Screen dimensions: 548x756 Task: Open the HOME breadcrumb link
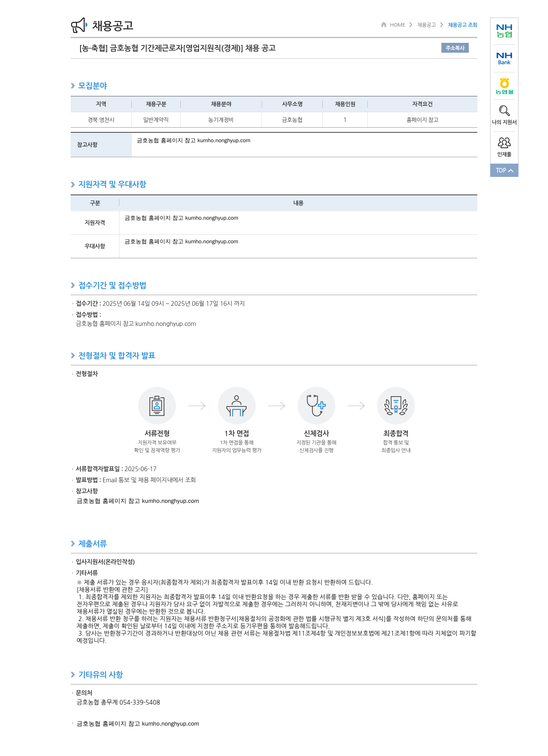pyautogui.click(x=397, y=25)
